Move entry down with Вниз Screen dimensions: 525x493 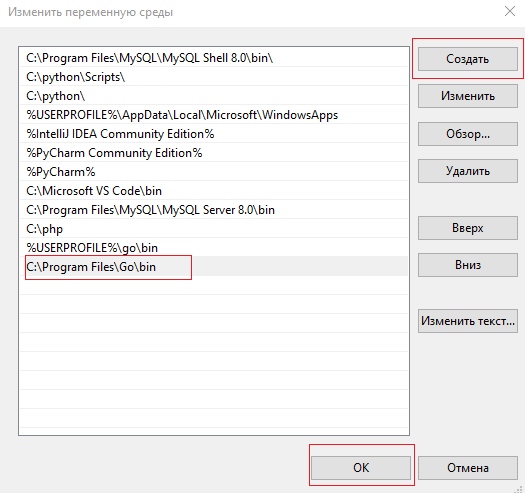(x=468, y=265)
